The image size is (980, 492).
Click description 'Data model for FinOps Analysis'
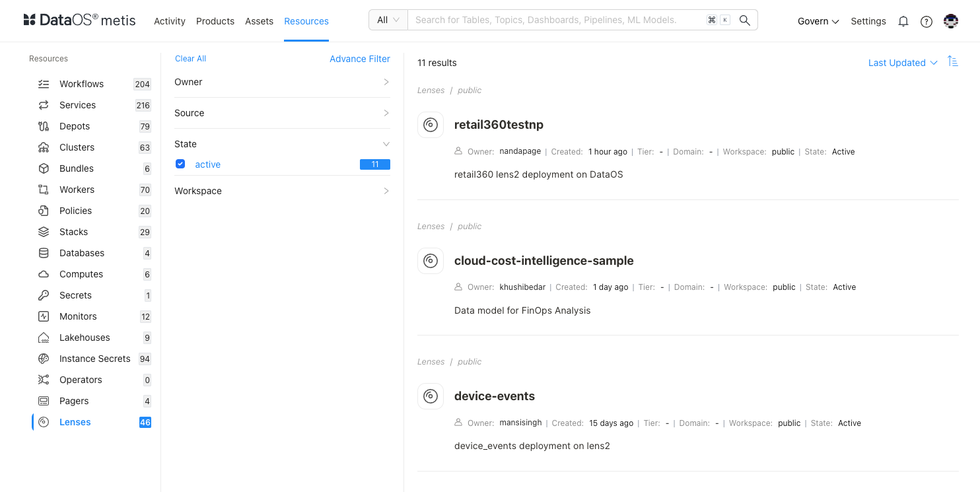click(522, 310)
